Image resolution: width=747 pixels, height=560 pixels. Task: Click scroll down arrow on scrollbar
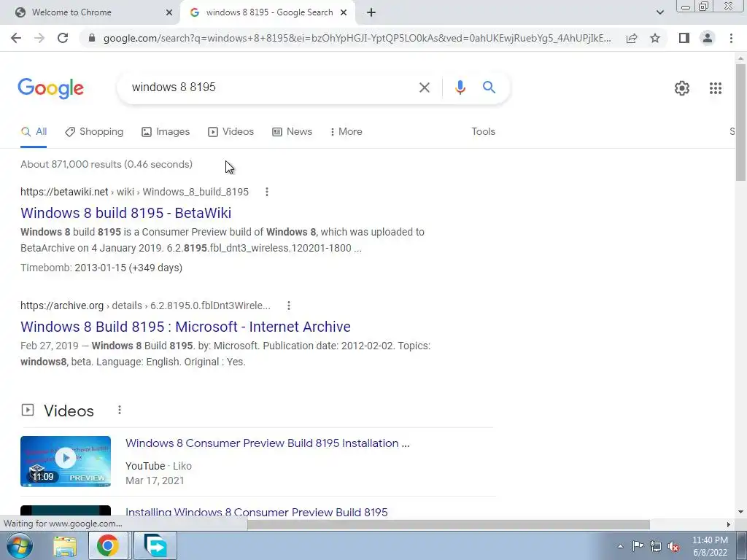coord(740,513)
